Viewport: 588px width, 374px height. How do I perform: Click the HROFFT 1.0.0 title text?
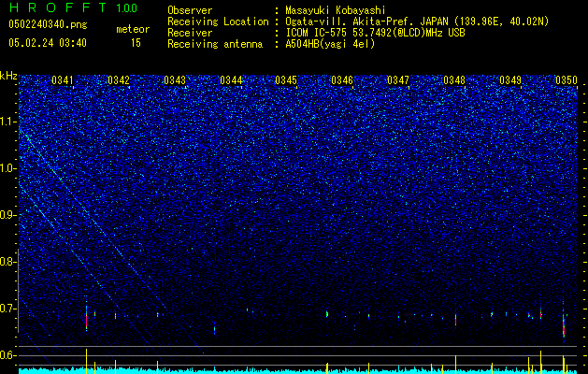pos(73,7)
